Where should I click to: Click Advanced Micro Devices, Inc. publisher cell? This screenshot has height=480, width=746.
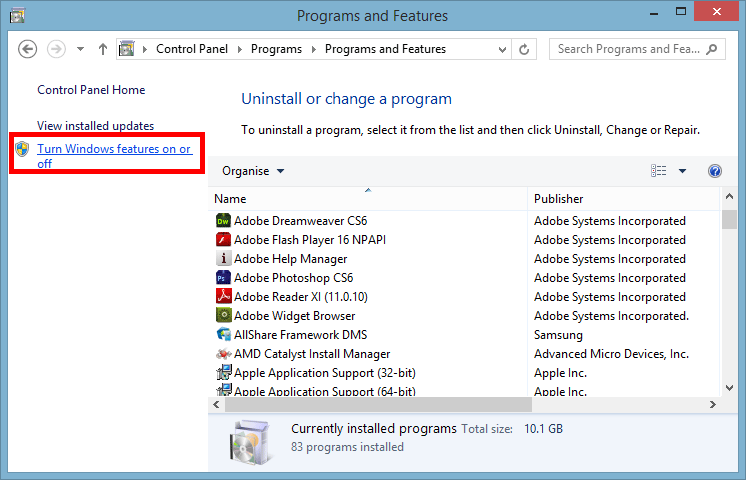pos(611,354)
